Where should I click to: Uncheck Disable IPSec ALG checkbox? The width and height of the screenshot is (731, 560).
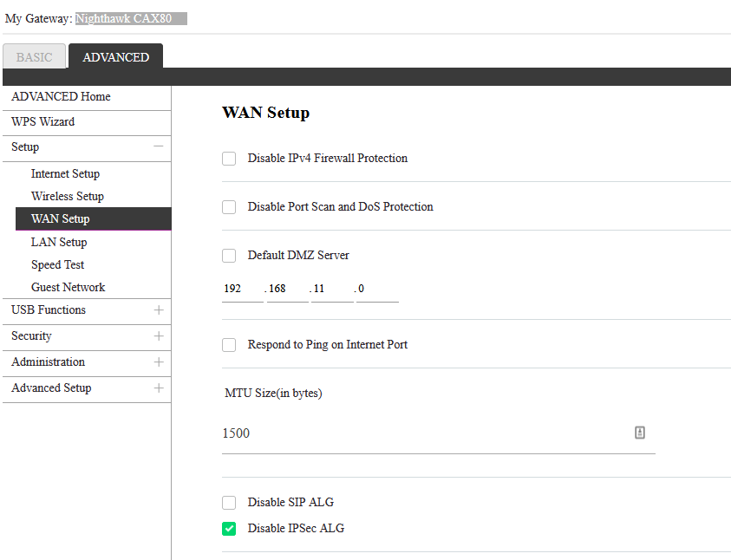pyautogui.click(x=229, y=529)
